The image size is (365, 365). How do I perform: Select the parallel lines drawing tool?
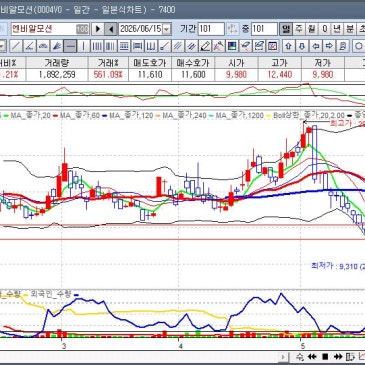178,46
